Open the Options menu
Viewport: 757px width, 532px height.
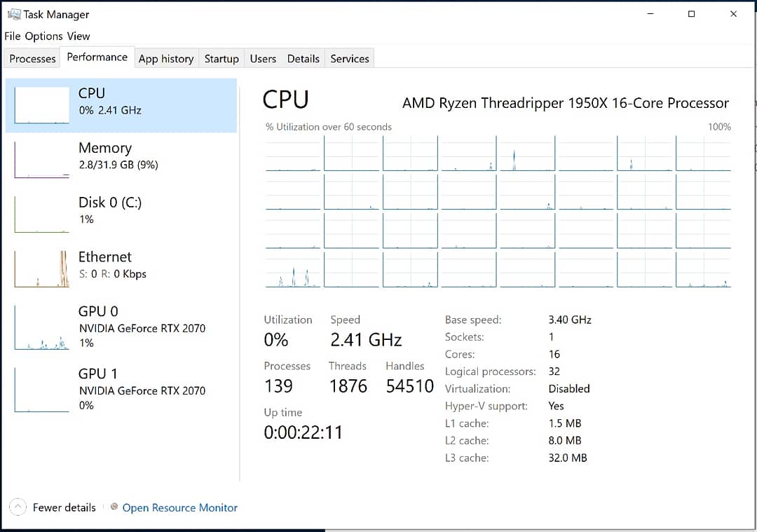pyautogui.click(x=44, y=36)
